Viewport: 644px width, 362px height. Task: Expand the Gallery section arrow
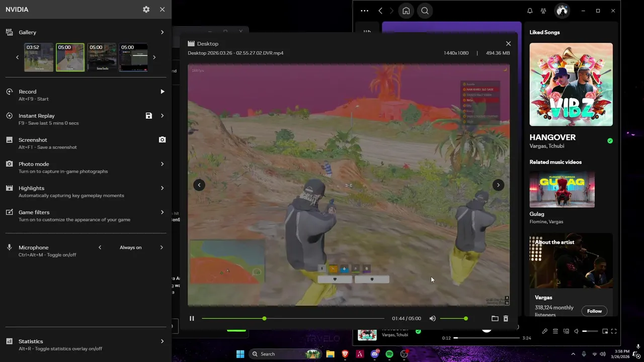(x=162, y=32)
